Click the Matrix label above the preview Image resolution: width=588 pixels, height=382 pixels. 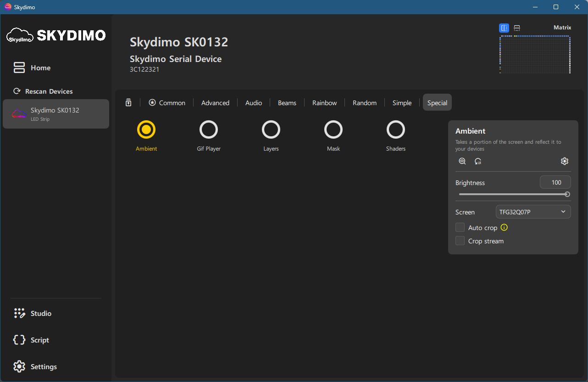click(x=562, y=28)
